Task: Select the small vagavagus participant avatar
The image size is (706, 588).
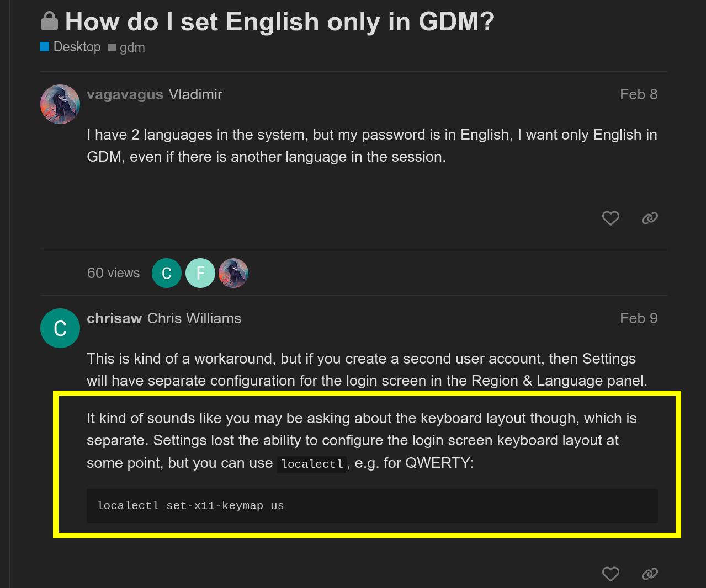Action: pos(233,273)
